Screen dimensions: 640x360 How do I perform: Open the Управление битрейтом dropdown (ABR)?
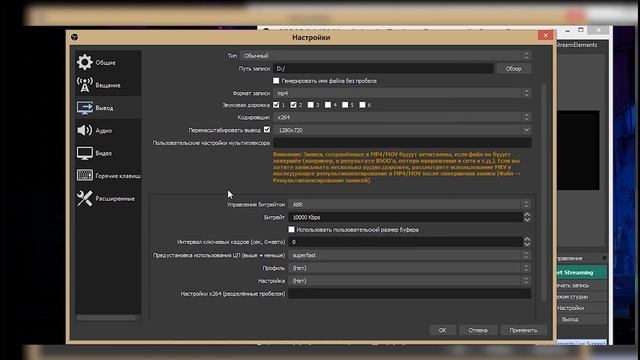pos(409,204)
